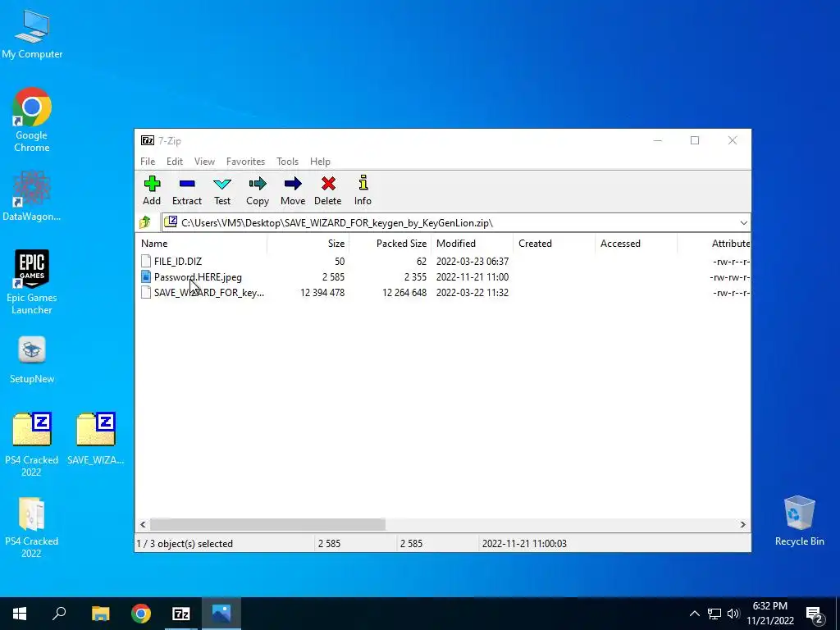Switch to 7-Zip taskbar button

181,614
